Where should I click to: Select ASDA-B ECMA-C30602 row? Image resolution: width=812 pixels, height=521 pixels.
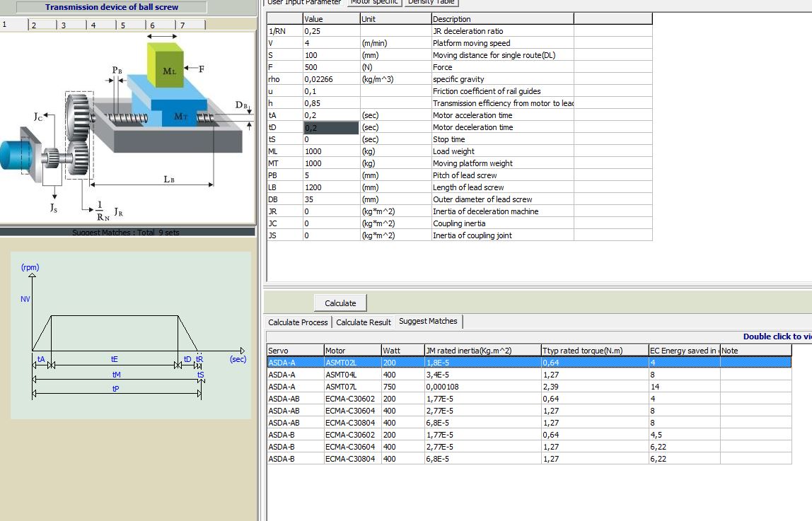[529, 435]
